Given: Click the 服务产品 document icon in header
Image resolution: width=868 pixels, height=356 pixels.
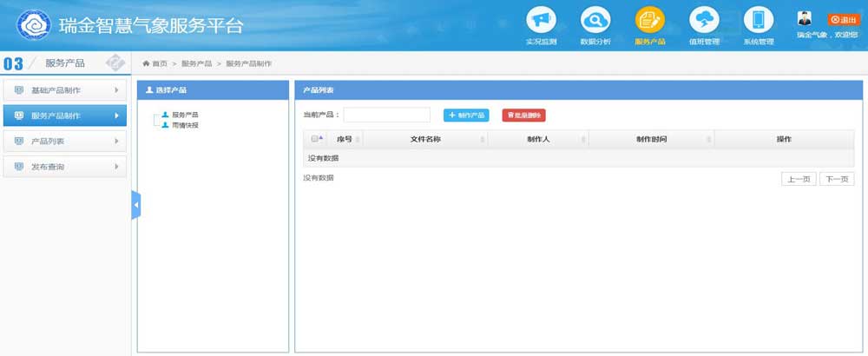Looking at the screenshot, I should pyautogui.click(x=649, y=20).
